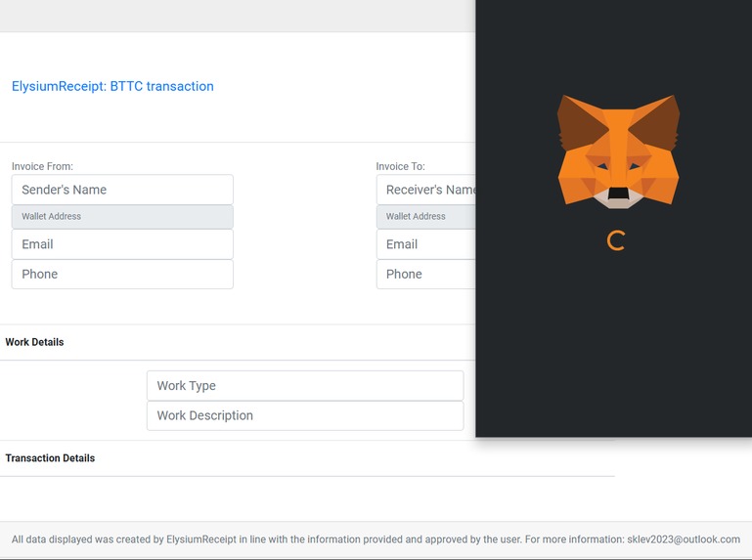Image resolution: width=752 pixels, height=560 pixels.
Task: Click the Invoice From: label
Action: [42, 166]
